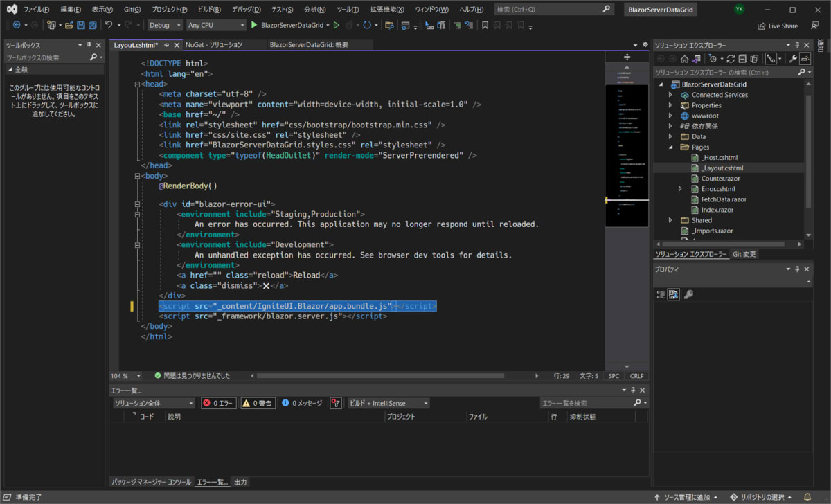The height and width of the screenshot is (504, 831).
Task: Click the Undo arrow in the toolbar
Action: coord(109,25)
